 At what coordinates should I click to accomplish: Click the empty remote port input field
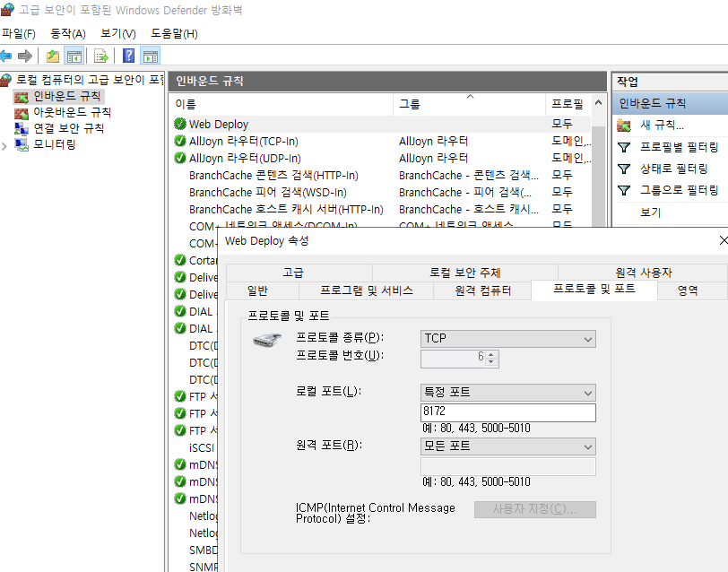tap(508, 466)
